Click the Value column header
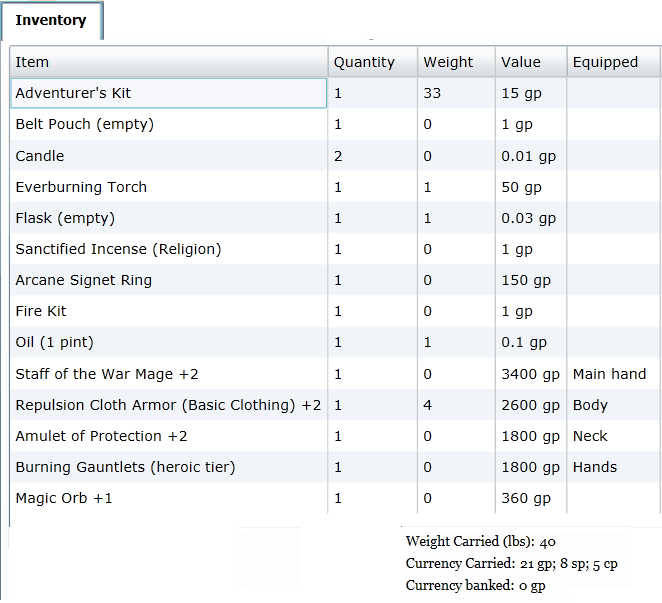This screenshot has height=603, width=662. pos(520,62)
